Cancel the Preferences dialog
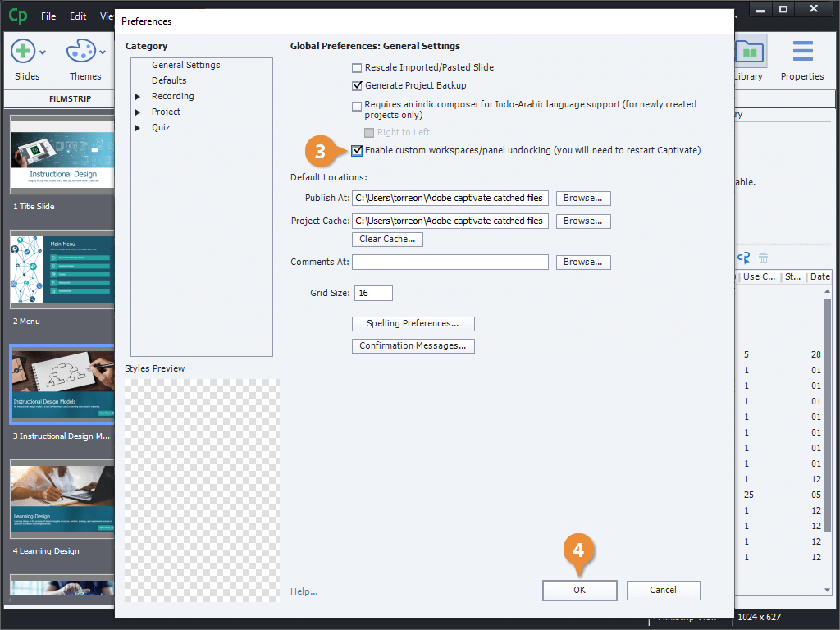The width and height of the screenshot is (840, 630). click(x=663, y=591)
